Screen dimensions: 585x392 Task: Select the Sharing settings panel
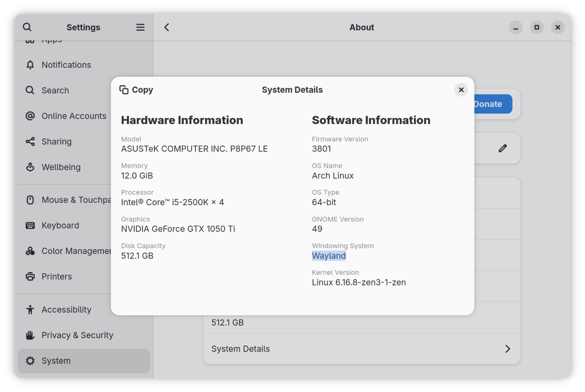tap(56, 141)
